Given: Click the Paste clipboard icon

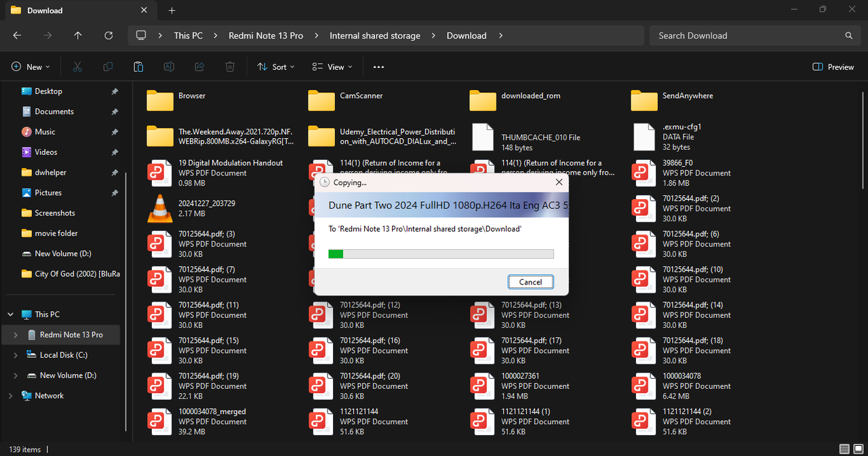Looking at the screenshot, I should click(x=138, y=67).
